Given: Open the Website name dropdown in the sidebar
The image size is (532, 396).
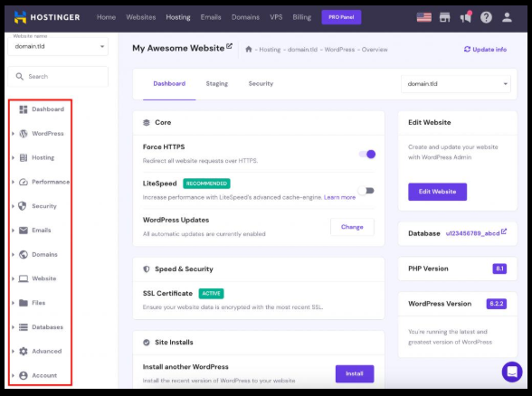Looking at the screenshot, I should 58,46.
